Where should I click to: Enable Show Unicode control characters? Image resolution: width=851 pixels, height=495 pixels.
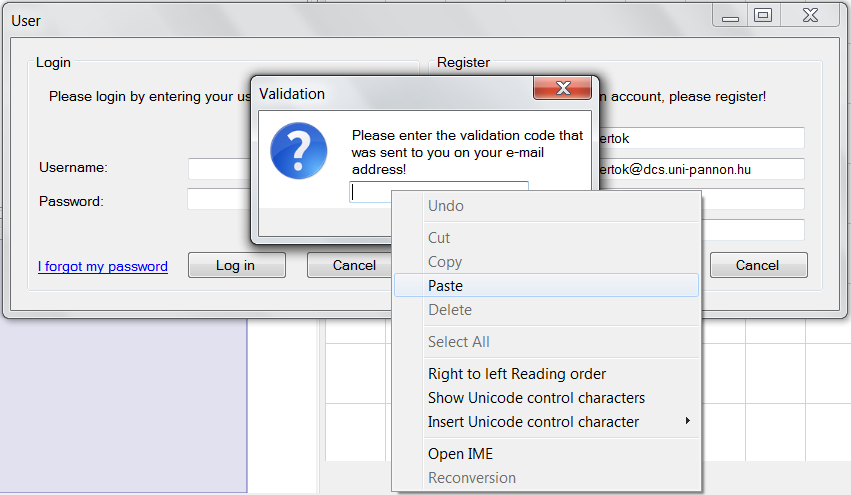pyautogui.click(x=536, y=398)
